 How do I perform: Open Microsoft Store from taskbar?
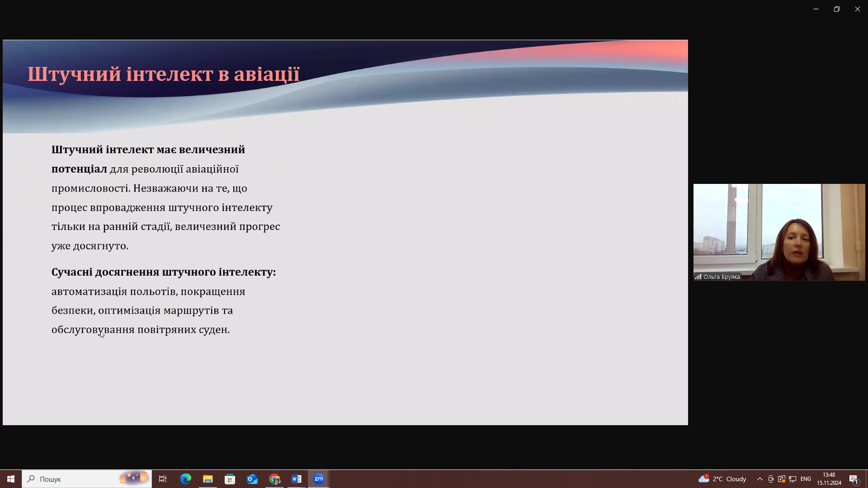(230, 479)
